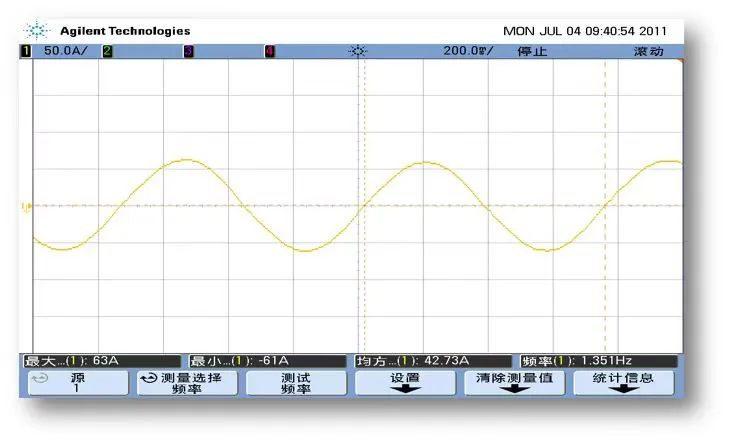
Task: Click the rotary arrow icon beside 测量选择
Action: pos(149,378)
